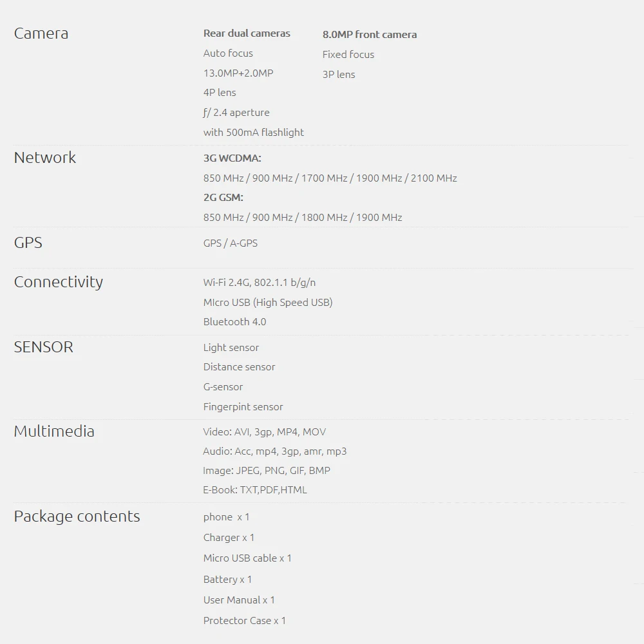Click the Network section heading

click(45, 158)
